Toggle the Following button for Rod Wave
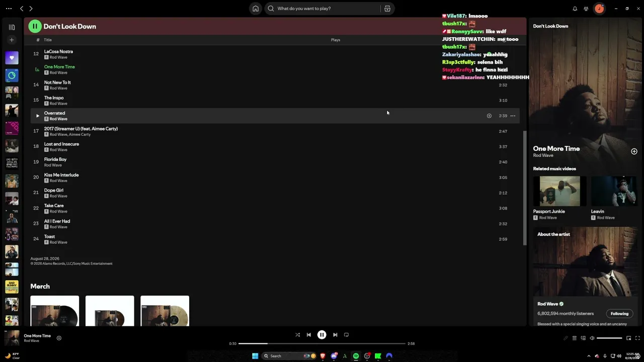 point(619,314)
